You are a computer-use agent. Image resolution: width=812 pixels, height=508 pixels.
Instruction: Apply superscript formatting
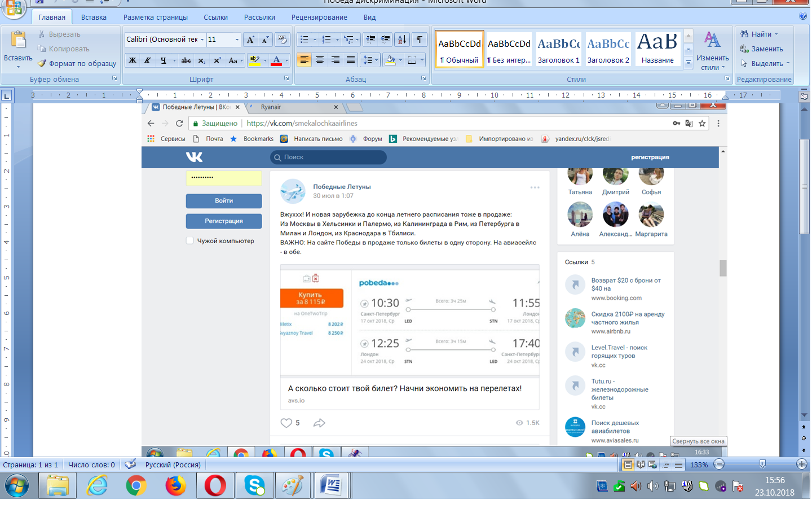[217, 60]
